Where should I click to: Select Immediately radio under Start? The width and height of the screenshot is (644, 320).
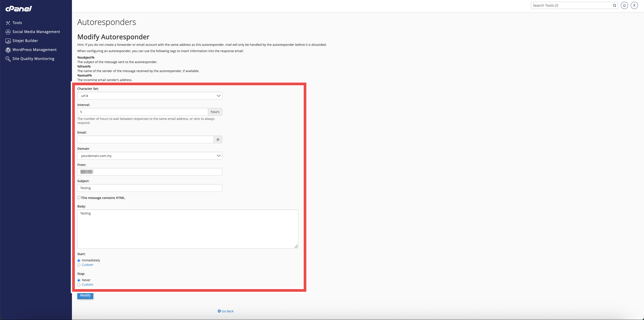tap(79, 260)
